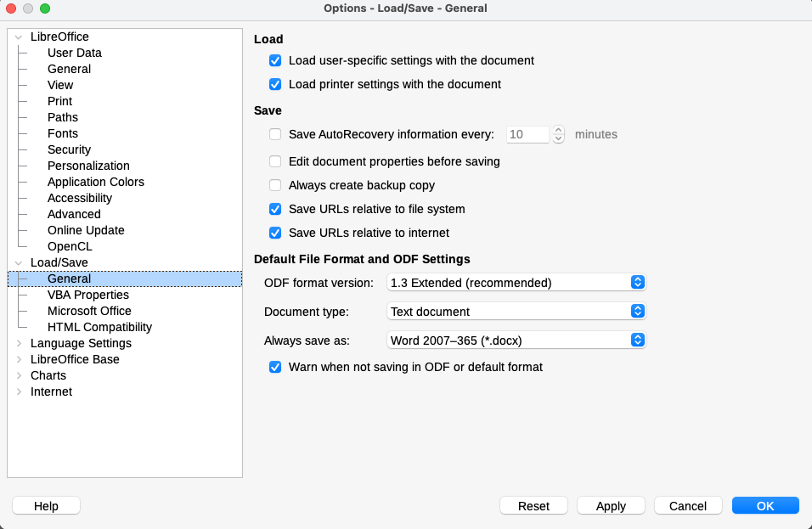The height and width of the screenshot is (529, 812).
Task: Click the AutoRecovery minutes stepper arrows
Action: (558, 134)
